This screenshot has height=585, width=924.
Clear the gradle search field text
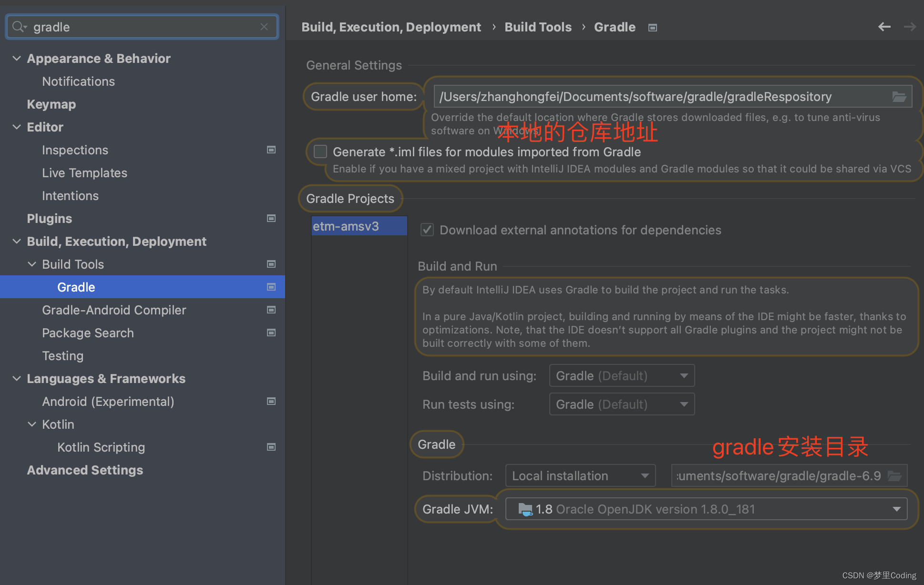click(264, 27)
